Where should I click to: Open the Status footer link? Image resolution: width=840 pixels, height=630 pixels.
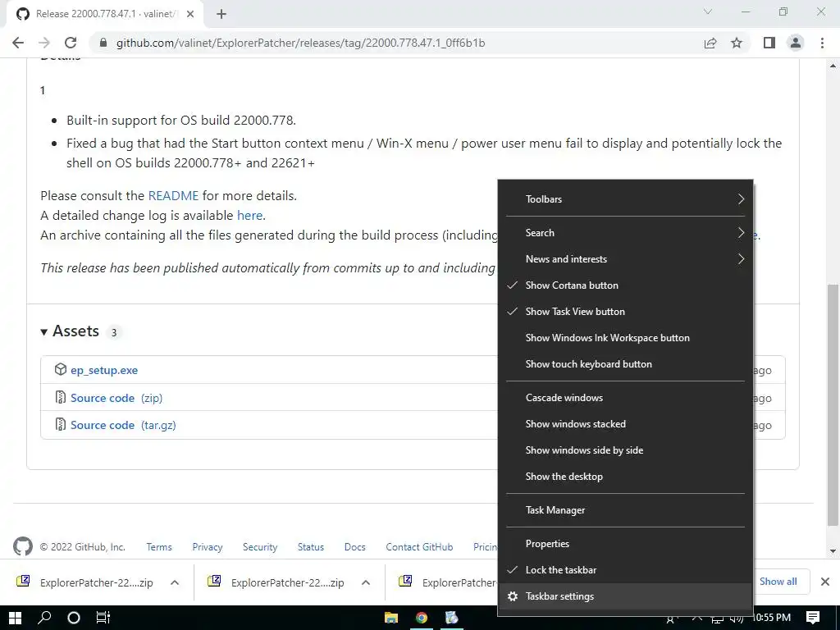[x=311, y=547]
